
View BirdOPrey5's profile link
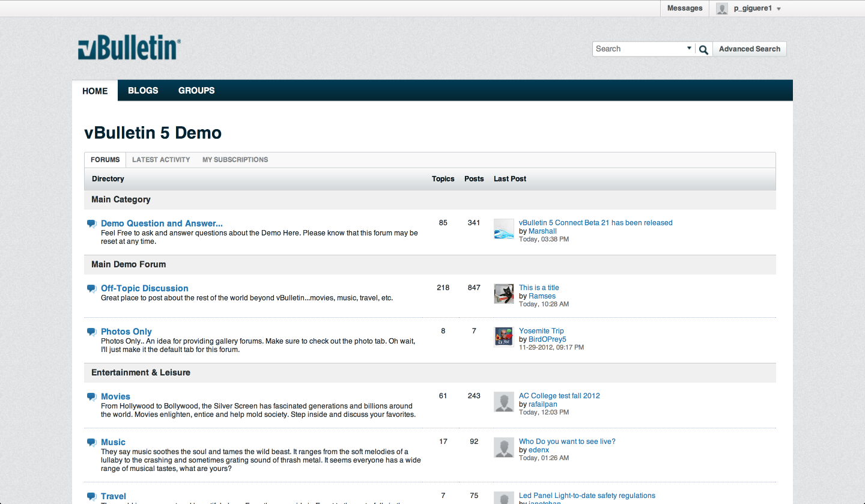click(547, 339)
